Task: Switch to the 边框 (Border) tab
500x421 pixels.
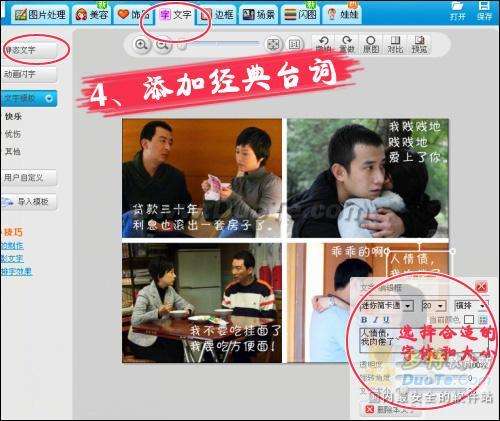Action: (217, 14)
